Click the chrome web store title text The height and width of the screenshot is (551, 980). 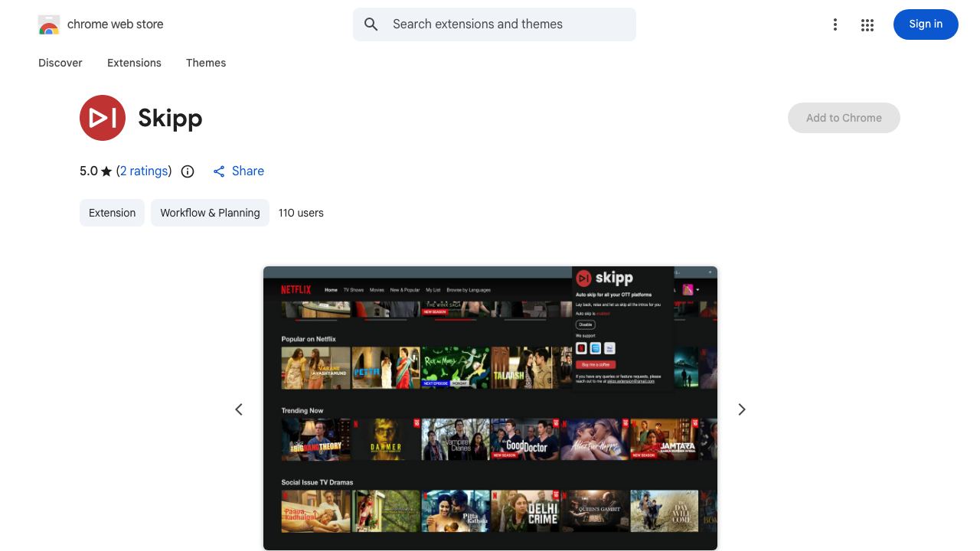(116, 24)
